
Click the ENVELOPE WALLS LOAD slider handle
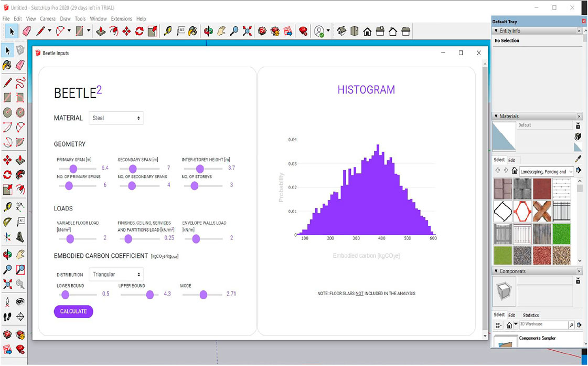point(196,239)
